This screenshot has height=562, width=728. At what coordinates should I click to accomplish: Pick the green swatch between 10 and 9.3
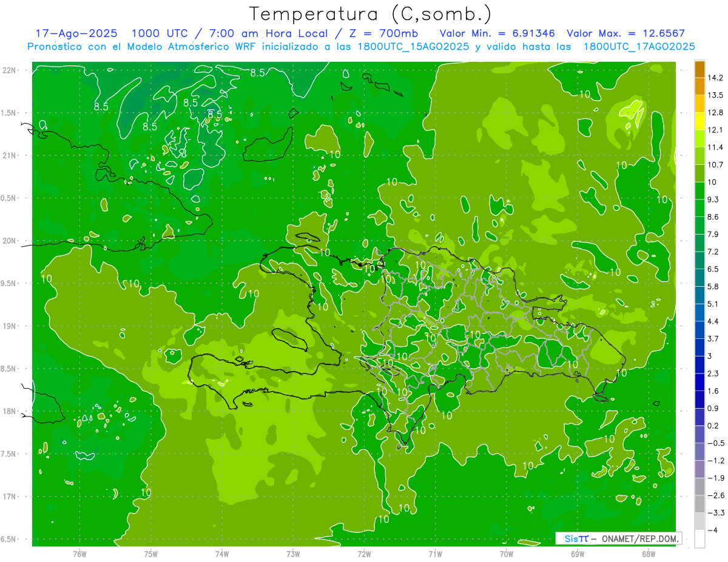tap(699, 191)
